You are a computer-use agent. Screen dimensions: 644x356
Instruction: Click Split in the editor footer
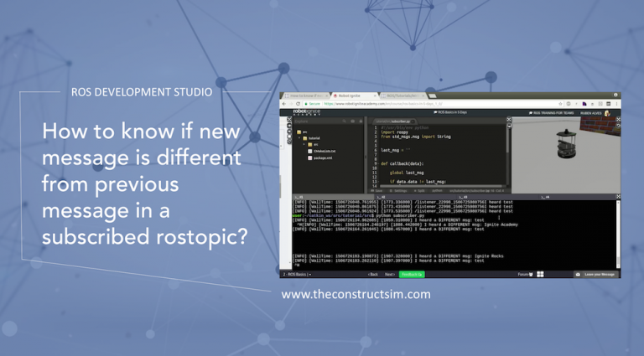tap(419, 191)
